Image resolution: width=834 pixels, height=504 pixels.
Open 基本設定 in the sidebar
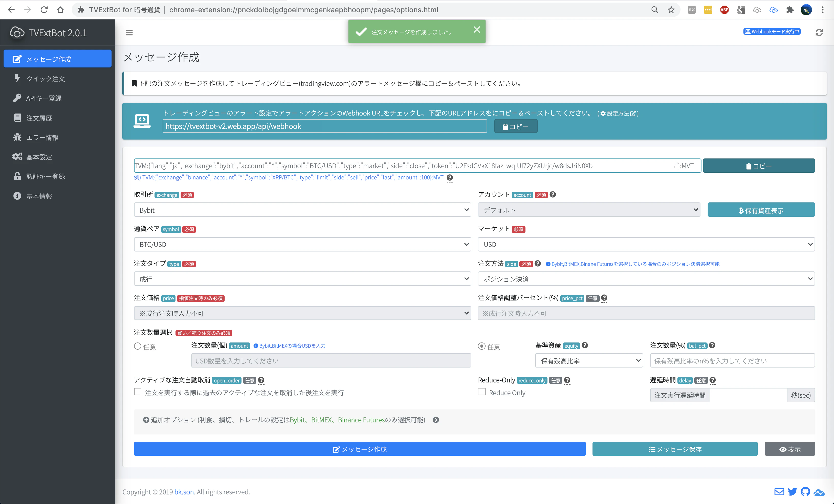click(58, 157)
